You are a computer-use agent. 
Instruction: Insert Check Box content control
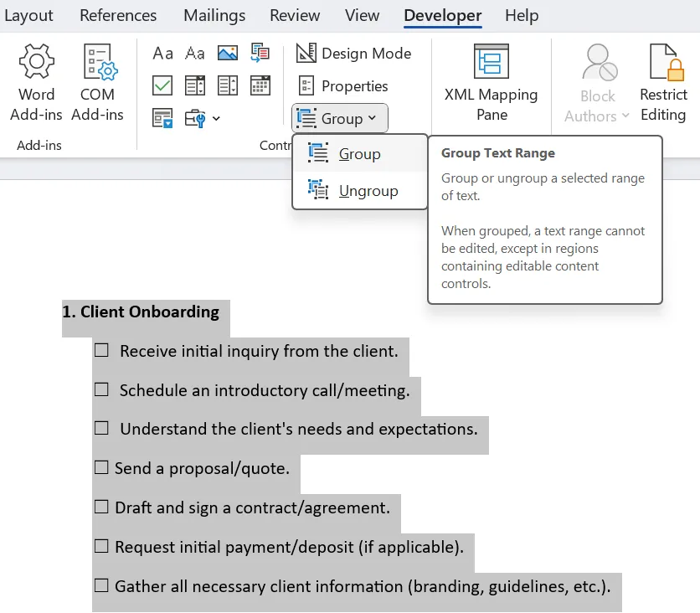click(x=162, y=85)
